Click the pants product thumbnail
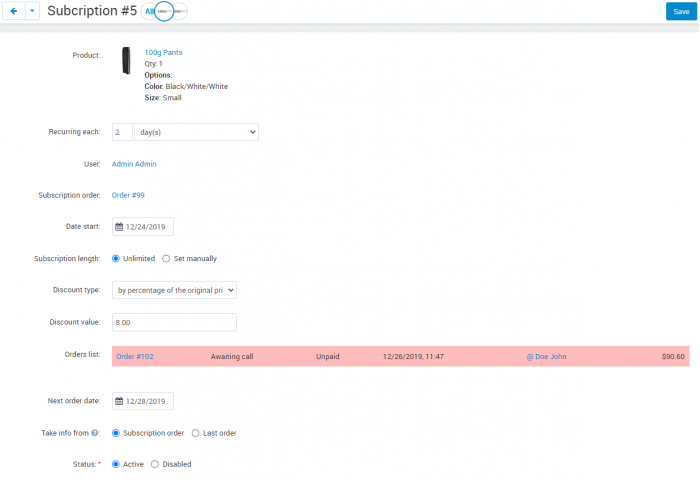700x482 pixels. pos(126,61)
